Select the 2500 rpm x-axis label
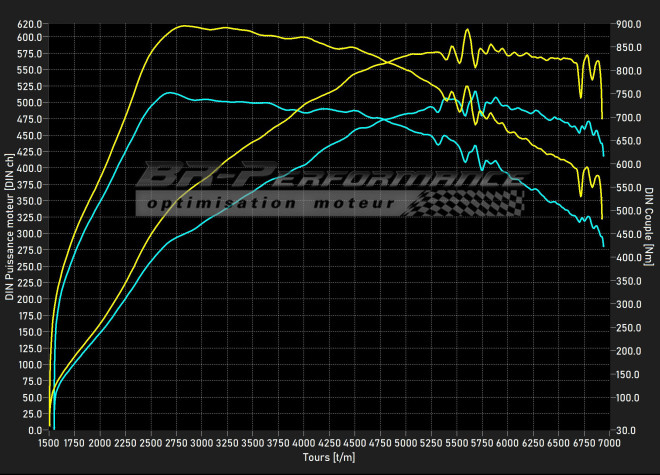The image size is (660, 475). pos(151,442)
